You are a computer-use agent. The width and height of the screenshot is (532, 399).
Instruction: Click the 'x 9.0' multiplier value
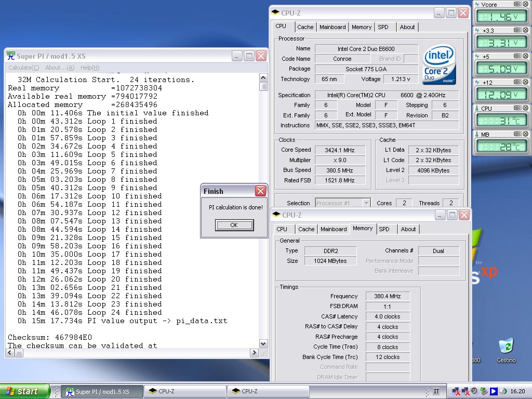click(340, 160)
